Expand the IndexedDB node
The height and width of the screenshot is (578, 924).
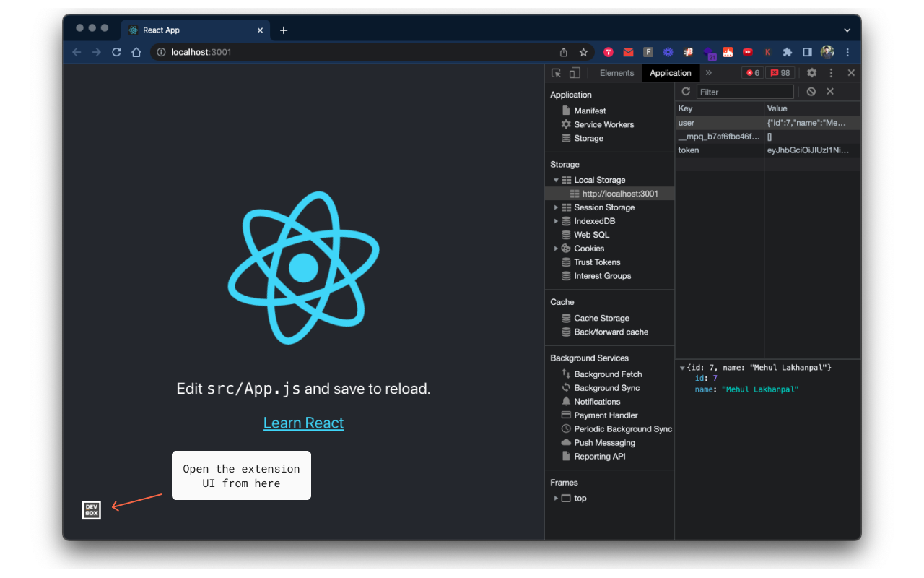[x=556, y=221]
